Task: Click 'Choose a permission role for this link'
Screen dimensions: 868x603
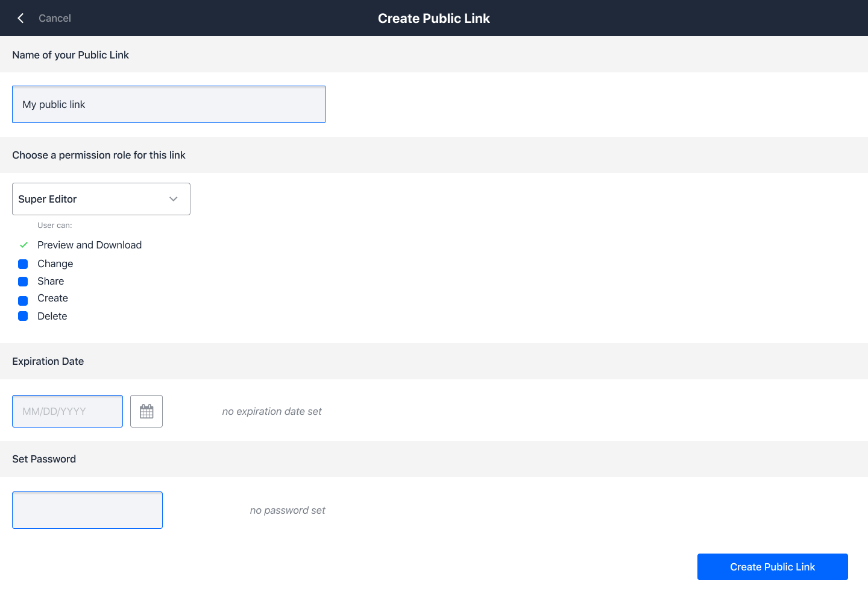Action: pyautogui.click(x=99, y=155)
